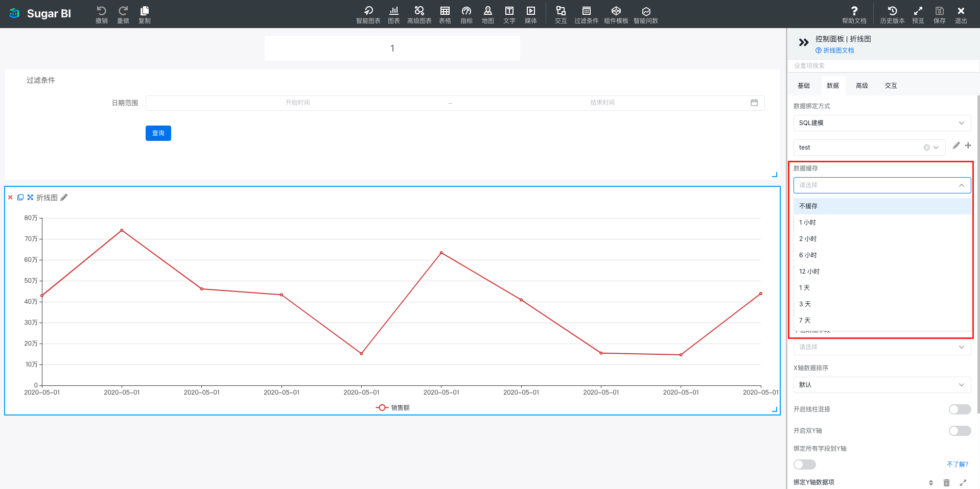This screenshot has width=980, height=489.
Task: Select 不缓存 cache option
Action: pyautogui.click(x=882, y=206)
